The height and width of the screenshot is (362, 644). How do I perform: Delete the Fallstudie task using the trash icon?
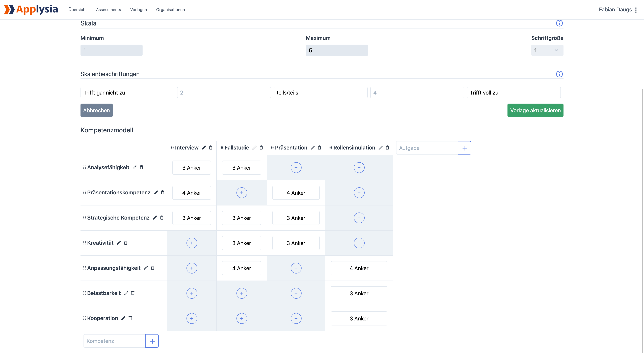pos(261,147)
